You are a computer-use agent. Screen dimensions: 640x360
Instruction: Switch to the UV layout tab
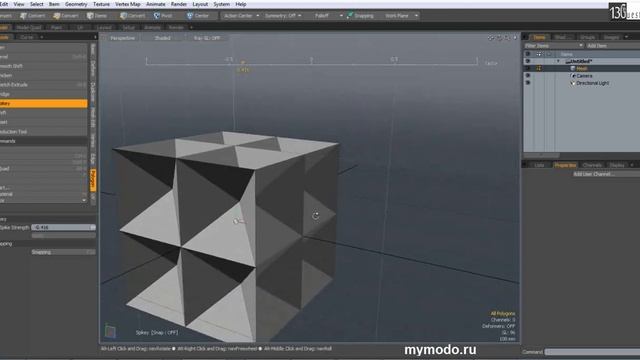(x=80, y=27)
